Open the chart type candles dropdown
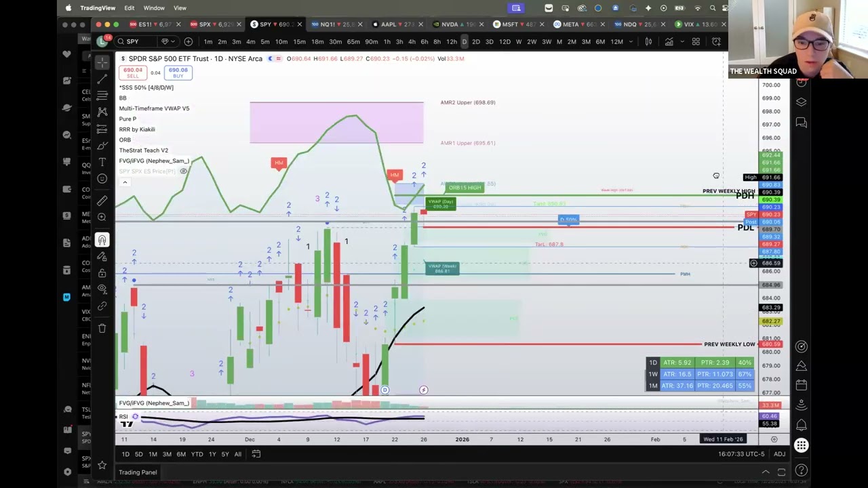This screenshot has height=488, width=868. [x=648, y=41]
